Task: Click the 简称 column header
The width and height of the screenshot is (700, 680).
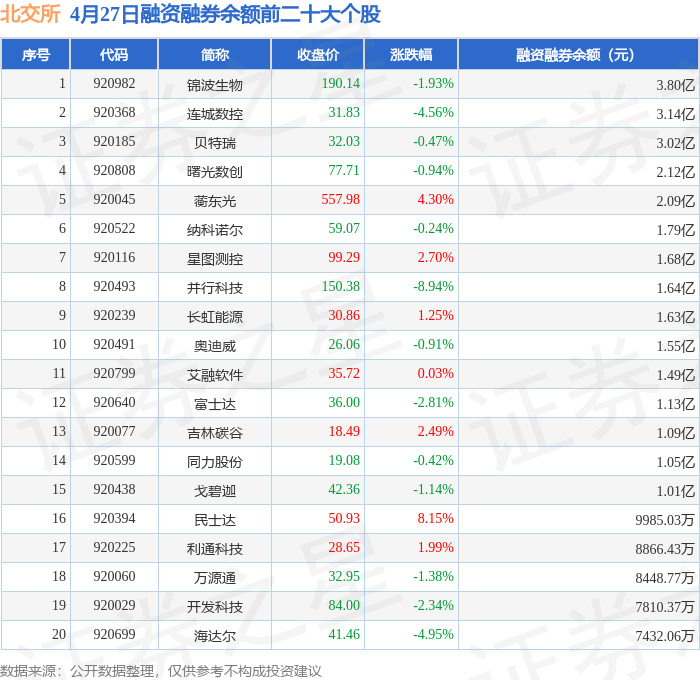Action: pos(215,55)
